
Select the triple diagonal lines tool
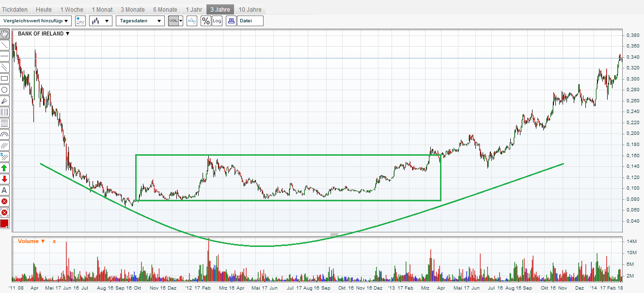pos(5,146)
